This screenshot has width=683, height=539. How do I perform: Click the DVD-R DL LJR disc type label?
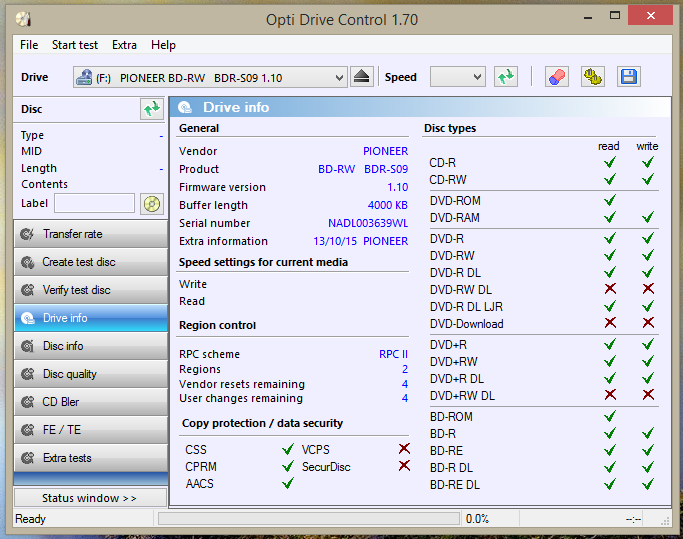tap(466, 307)
